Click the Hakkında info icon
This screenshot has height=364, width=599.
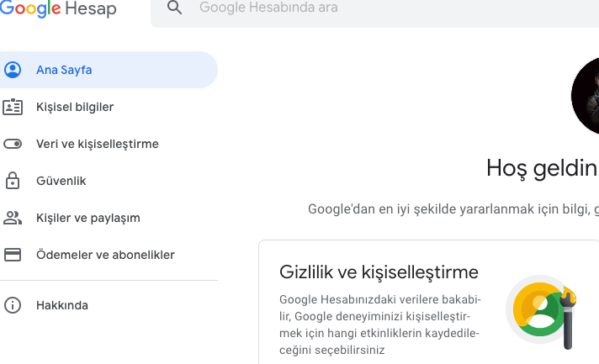click(x=13, y=305)
